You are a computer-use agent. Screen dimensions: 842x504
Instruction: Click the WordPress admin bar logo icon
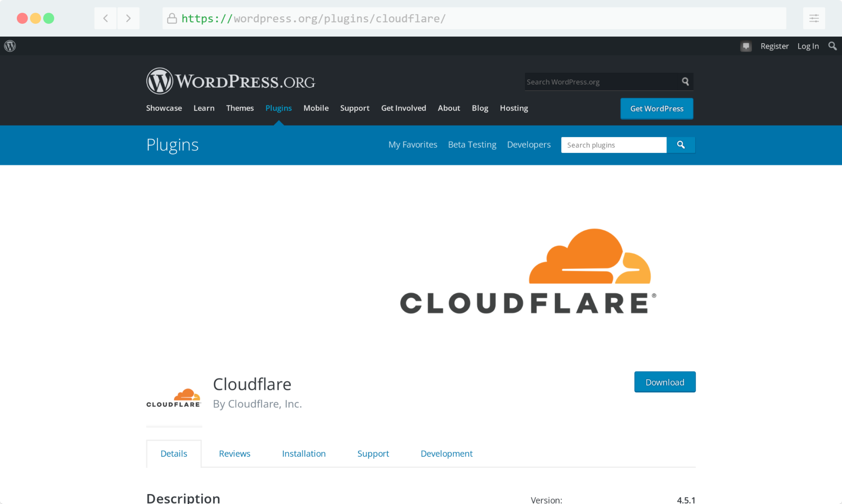pos(10,46)
